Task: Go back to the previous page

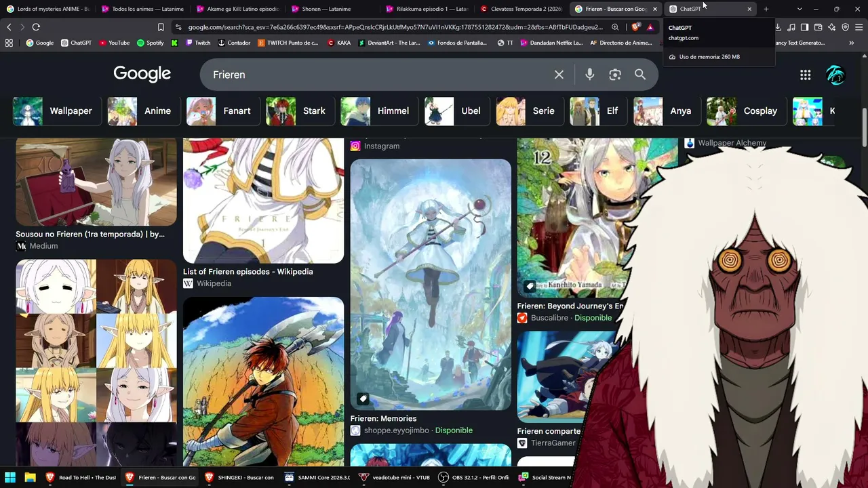Action: (x=9, y=27)
